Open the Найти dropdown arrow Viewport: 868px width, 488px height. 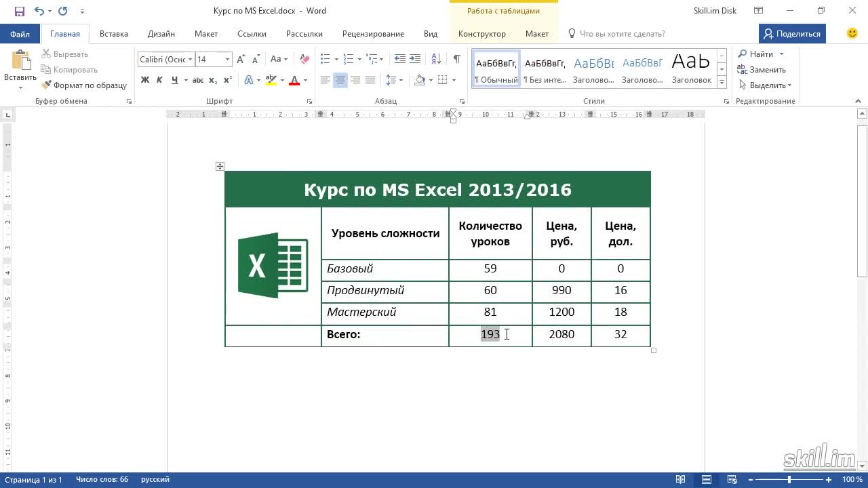[x=781, y=54]
